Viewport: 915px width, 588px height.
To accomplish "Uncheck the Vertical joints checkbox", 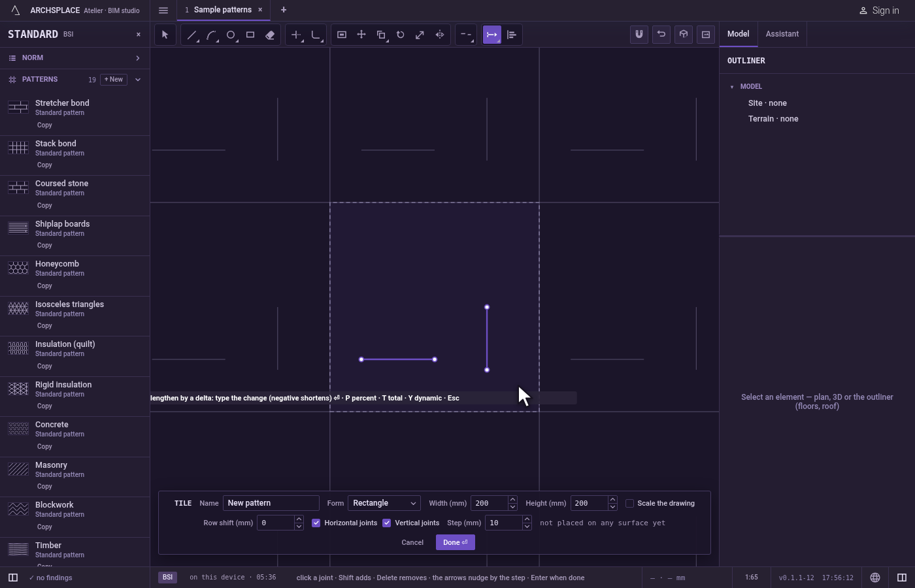I will coord(387,523).
